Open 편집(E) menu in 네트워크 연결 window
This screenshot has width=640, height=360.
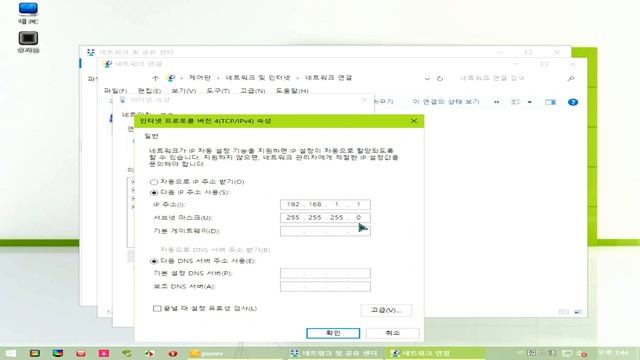(149, 91)
